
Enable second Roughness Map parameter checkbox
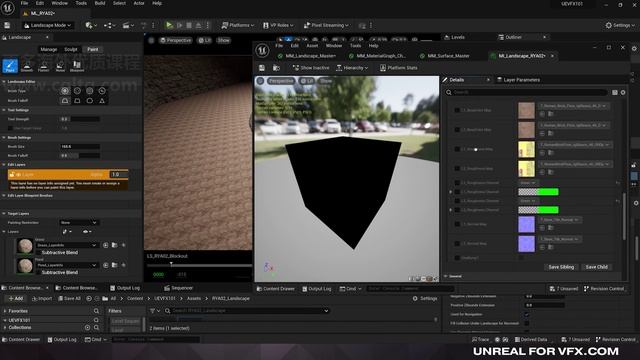(457, 169)
